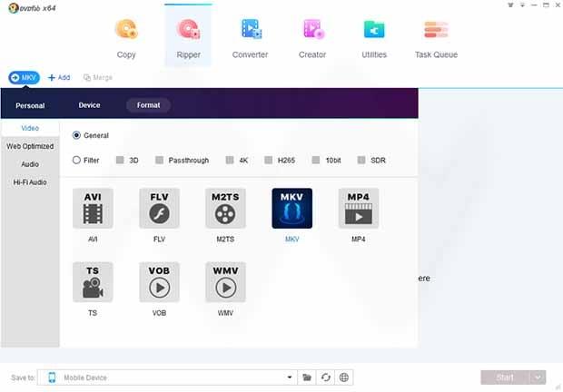Toggle the H265 checkbox
Screen dimensions: 563x392
[268, 160]
